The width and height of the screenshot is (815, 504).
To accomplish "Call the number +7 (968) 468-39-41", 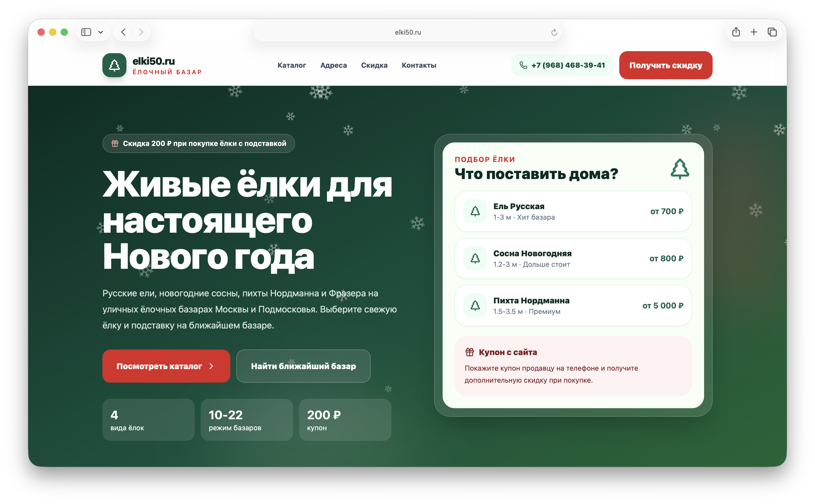I will (x=568, y=65).
